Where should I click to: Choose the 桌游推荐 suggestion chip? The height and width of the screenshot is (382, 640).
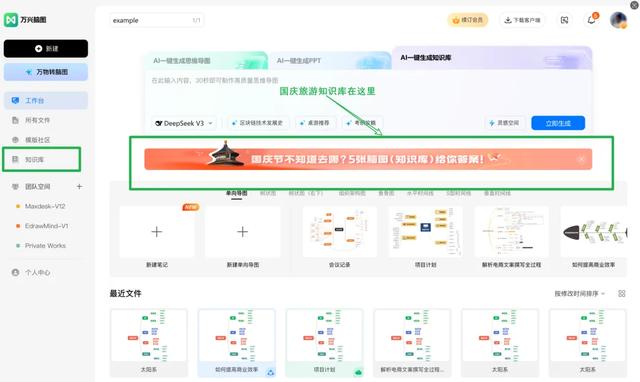pyautogui.click(x=315, y=123)
